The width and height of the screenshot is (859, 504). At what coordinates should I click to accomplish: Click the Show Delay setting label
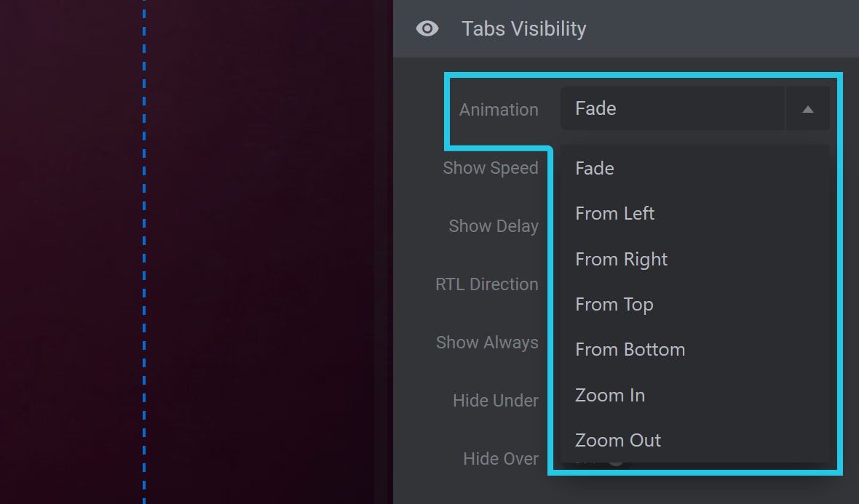click(x=493, y=226)
